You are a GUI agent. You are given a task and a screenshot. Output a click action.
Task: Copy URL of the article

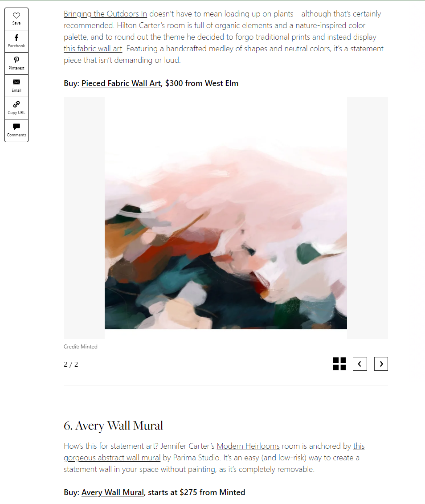click(16, 108)
